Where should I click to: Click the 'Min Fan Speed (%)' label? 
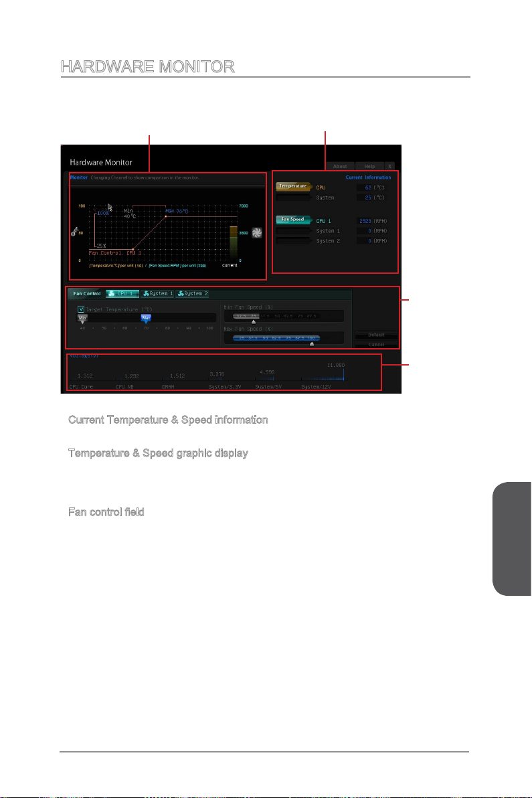coord(249,307)
